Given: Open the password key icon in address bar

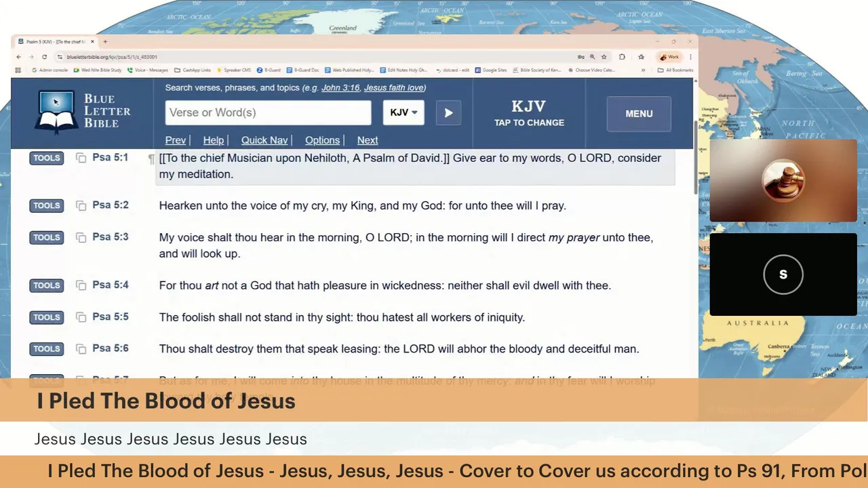Looking at the screenshot, I should coord(580,57).
